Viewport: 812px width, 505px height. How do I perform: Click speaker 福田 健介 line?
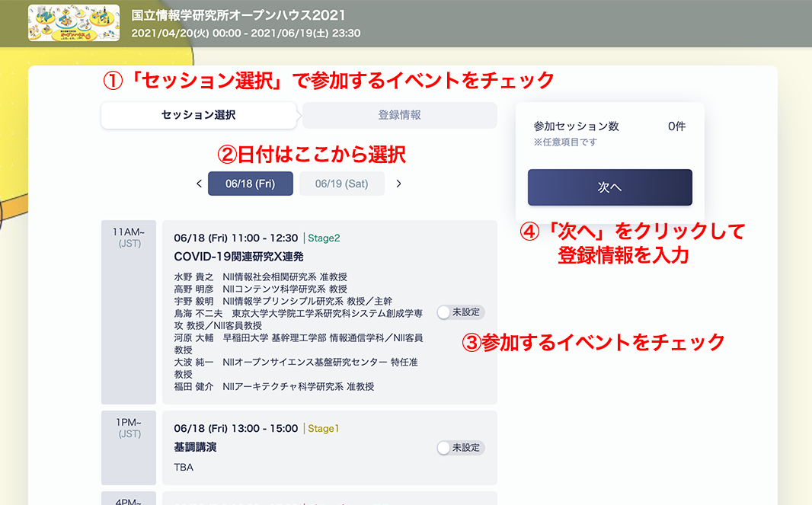click(274, 386)
